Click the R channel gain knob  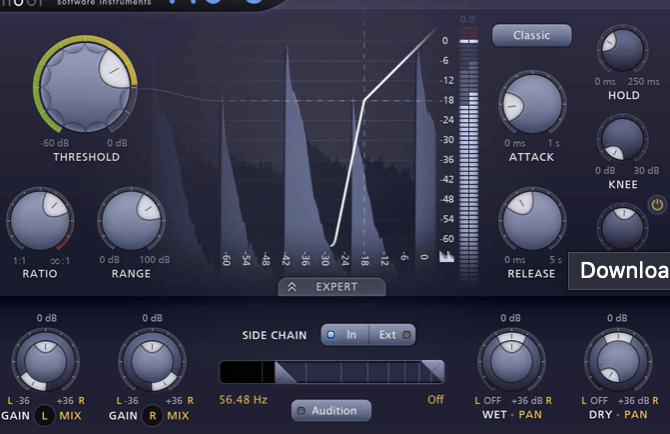pyautogui.click(x=152, y=361)
